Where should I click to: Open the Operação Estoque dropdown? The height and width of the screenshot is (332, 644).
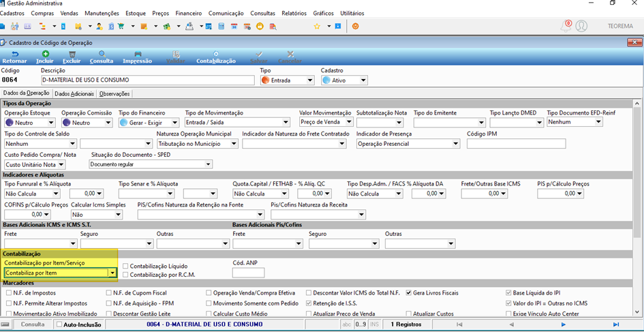(x=51, y=123)
